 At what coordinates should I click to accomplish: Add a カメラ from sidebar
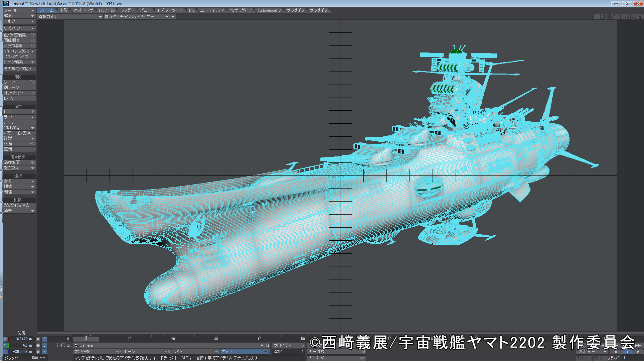tap(19, 122)
